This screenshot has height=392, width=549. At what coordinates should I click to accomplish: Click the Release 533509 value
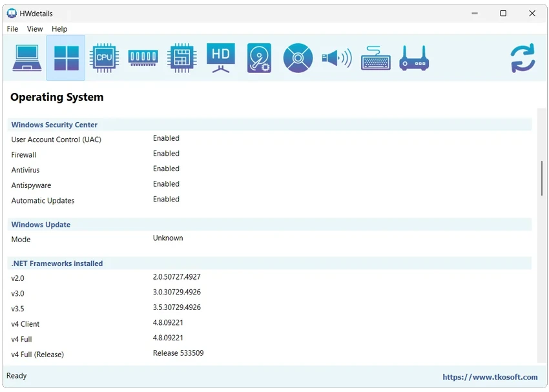click(178, 353)
